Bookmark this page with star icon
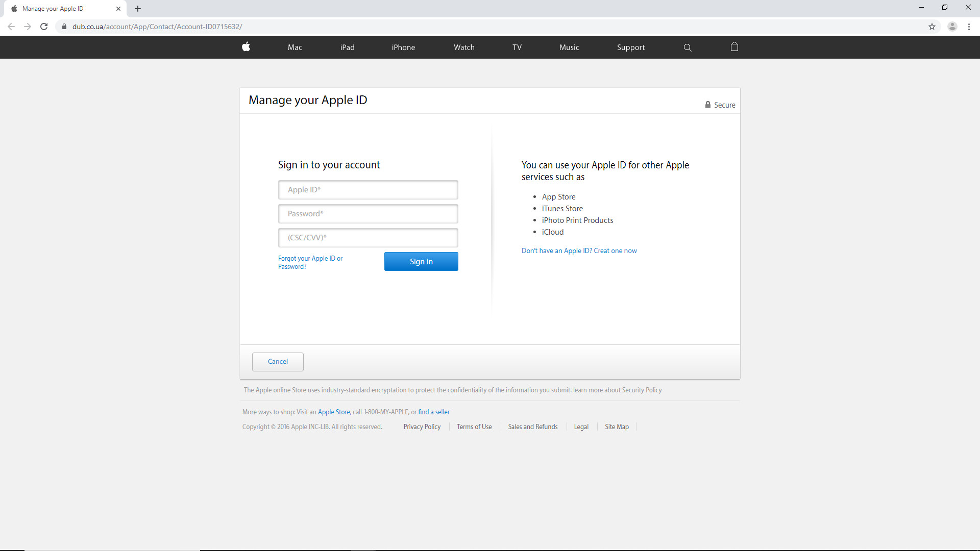The height and width of the screenshot is (551, 980). pyautogui.click(x=932, y=27)
